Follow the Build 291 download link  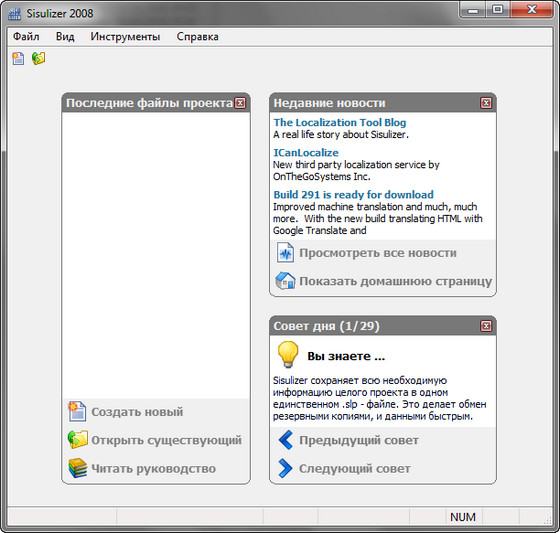point(353,195)
